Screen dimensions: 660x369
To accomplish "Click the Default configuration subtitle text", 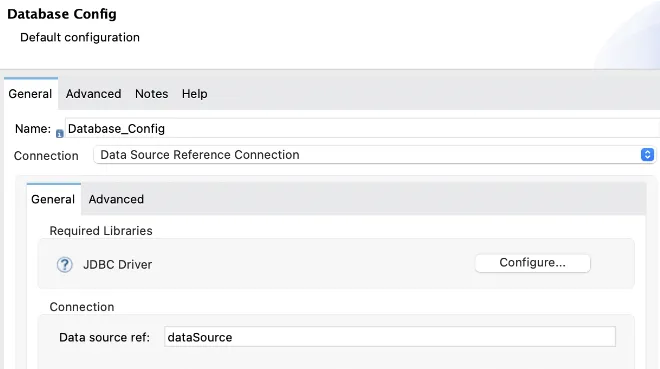I will pos(80,37).
